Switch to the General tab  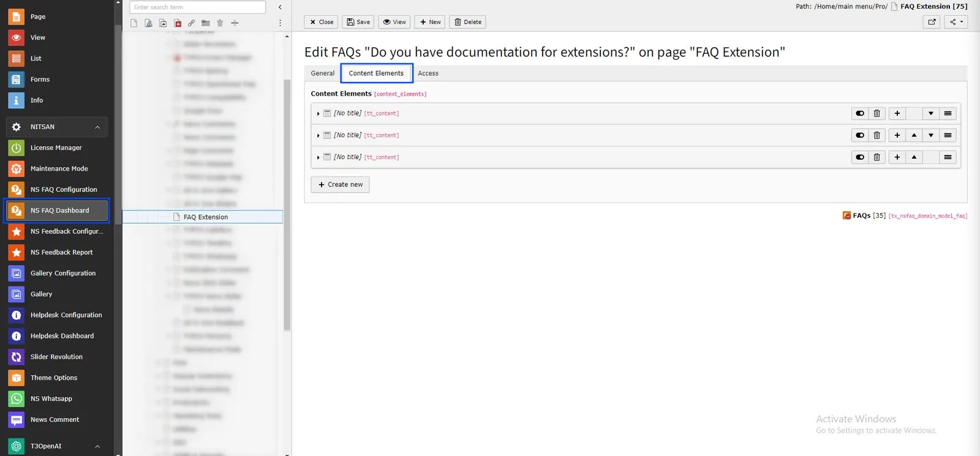pyautogui.click(x=322, y=73)
